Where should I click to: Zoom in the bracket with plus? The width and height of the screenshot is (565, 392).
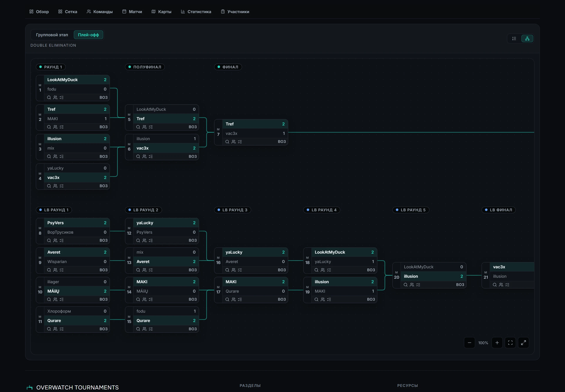tap(497, 343)
